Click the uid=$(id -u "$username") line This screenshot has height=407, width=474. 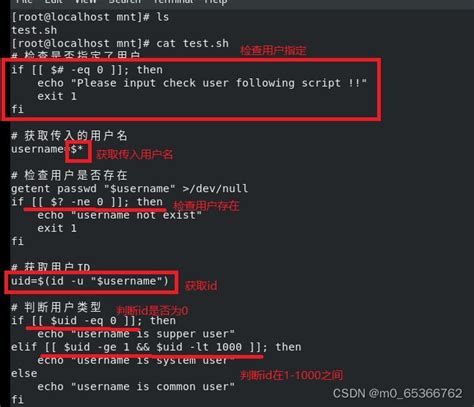click(x=90, y=281)
